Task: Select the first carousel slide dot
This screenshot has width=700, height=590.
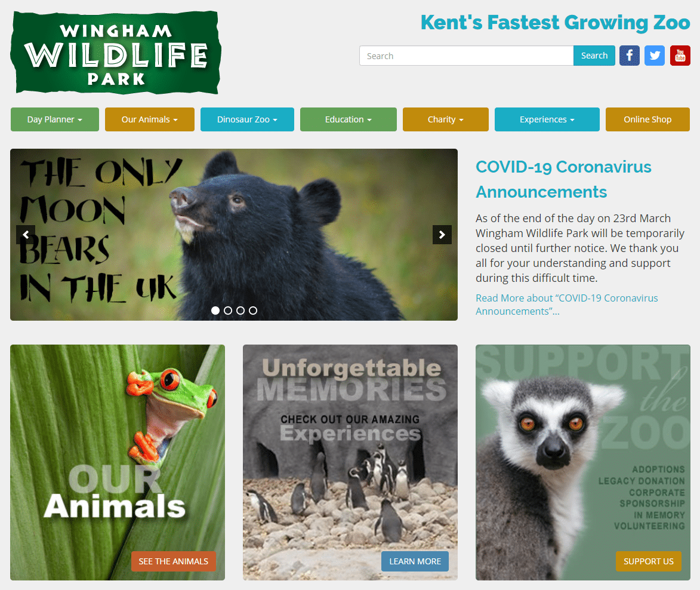Action: [x=215, y=311]
